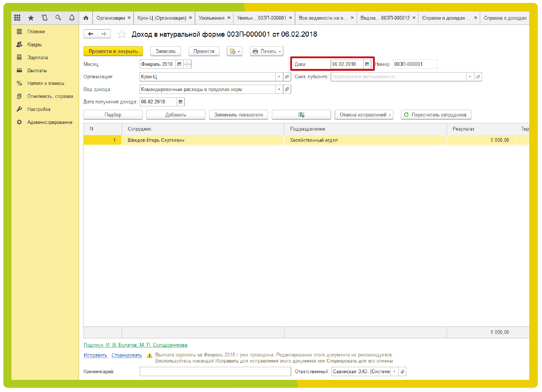The width and height of the screenshot is (542, 392).
Task: Click Пересчитать сотрудника button
Action: click(x=436, y=115)
